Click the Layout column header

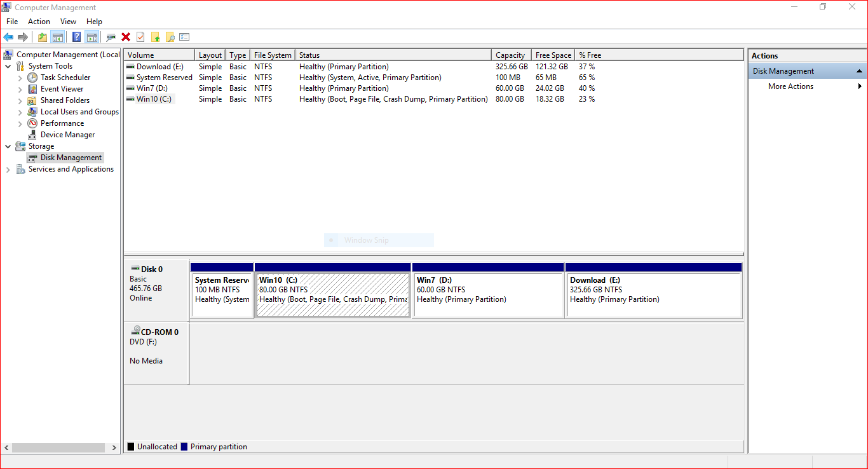[x=210, y=55]
